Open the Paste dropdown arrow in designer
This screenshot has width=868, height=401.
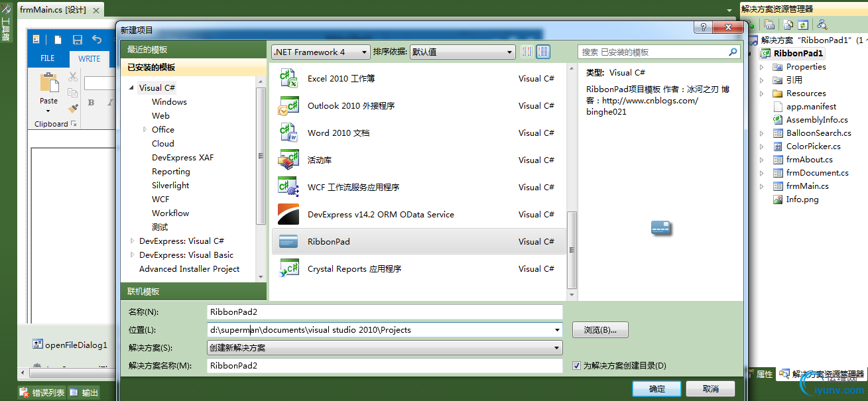(49, 109)
